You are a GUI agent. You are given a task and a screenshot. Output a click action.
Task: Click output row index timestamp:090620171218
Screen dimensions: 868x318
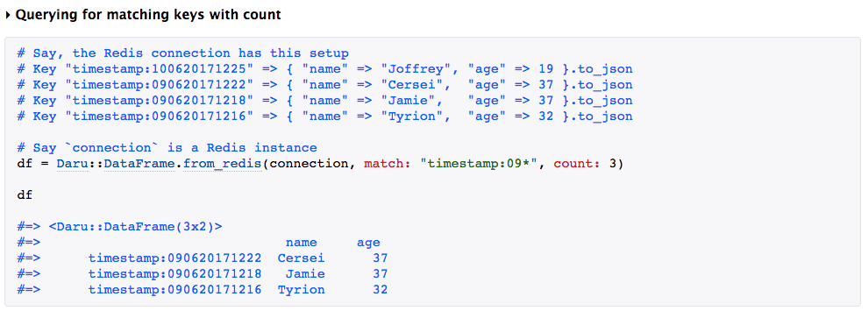coord(175,274)
